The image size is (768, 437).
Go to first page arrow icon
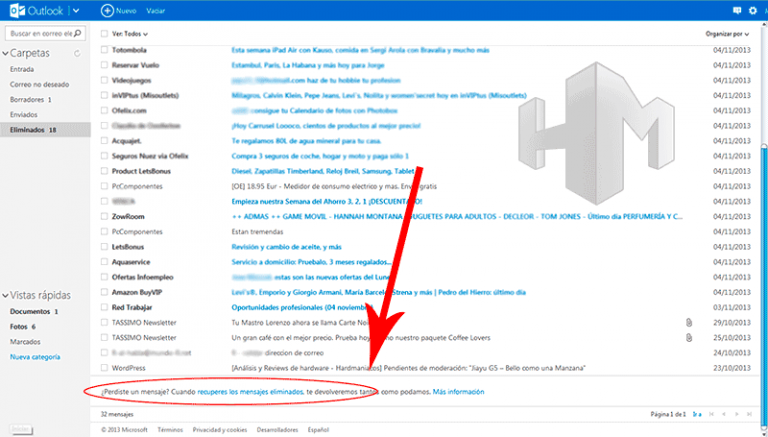click(x=711, y=414)
